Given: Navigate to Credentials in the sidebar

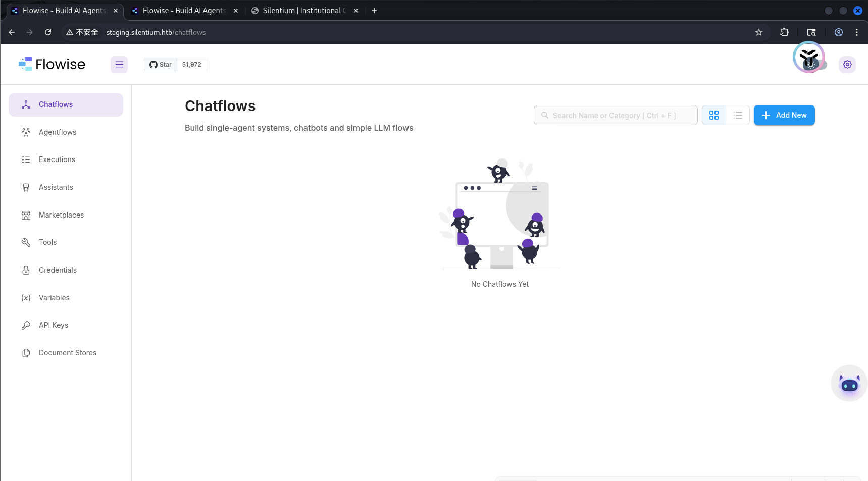Looking at the screenshot, I should (x=58, y=270).
